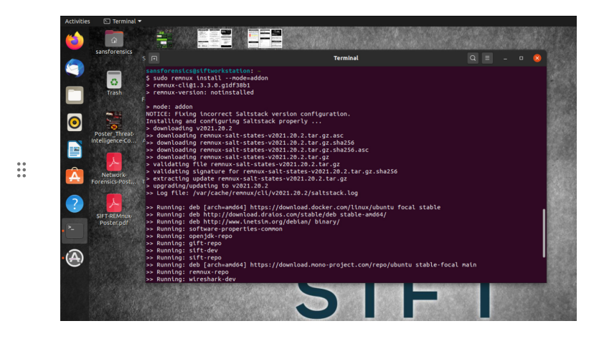Open the Activities overview
The image size is (599, 364).
pyautogui.click(x=77, y=21)
